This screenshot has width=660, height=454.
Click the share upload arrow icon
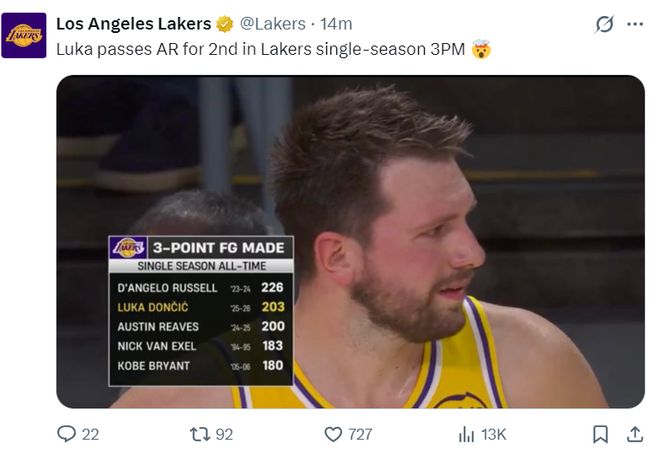[634, 434]
